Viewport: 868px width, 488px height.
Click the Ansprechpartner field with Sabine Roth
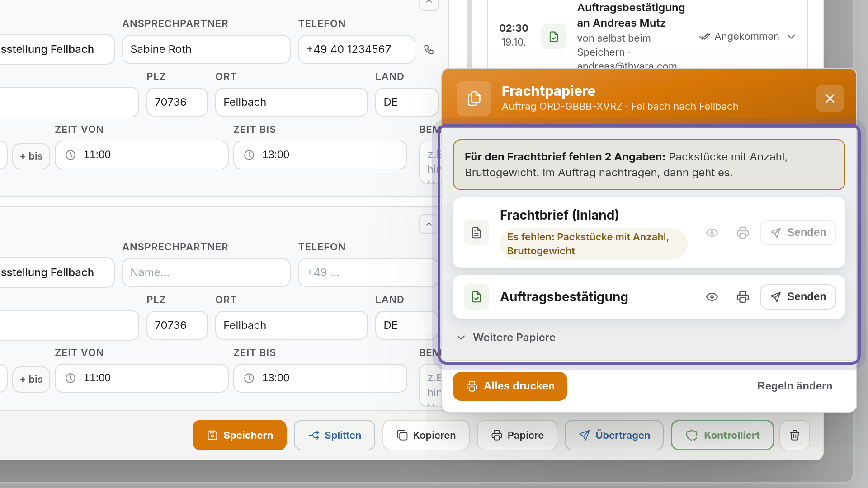click(206, 49)
